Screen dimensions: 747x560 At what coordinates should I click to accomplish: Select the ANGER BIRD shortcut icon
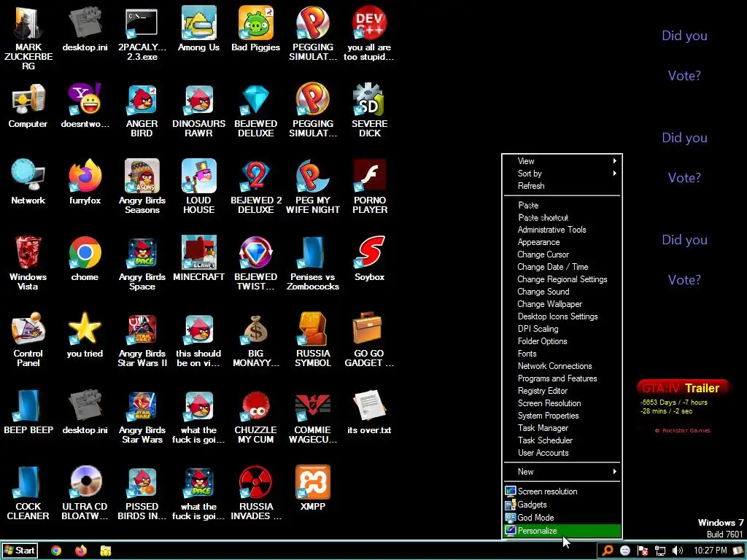(x=142, y=99)
